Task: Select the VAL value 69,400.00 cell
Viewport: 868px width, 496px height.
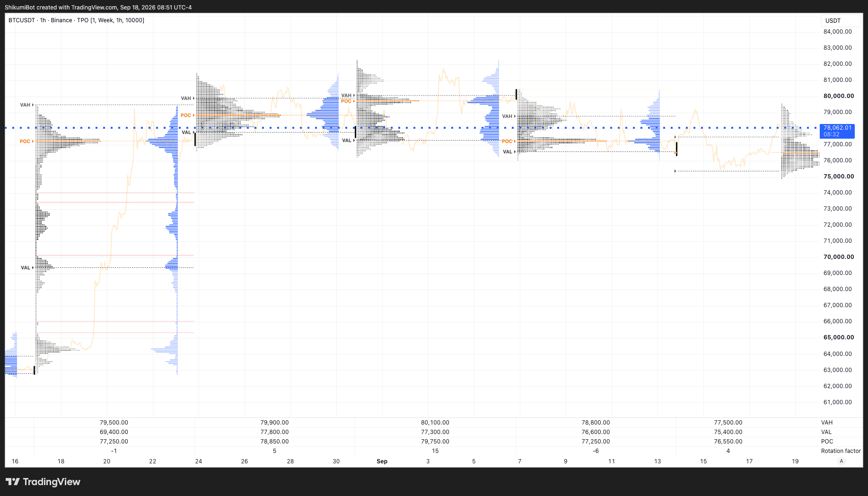Action: tap(114, 432)
